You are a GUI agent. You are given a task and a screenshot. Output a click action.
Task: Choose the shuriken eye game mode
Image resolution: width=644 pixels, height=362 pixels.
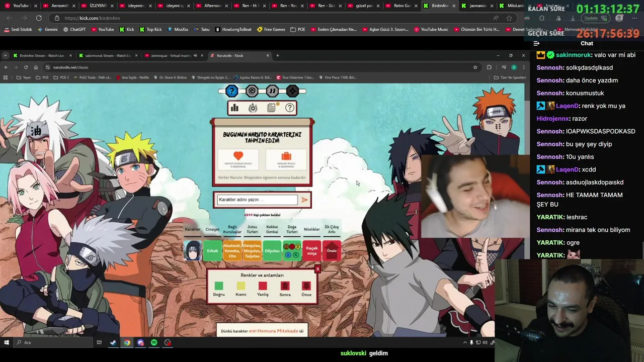click(x=292, y=91)
